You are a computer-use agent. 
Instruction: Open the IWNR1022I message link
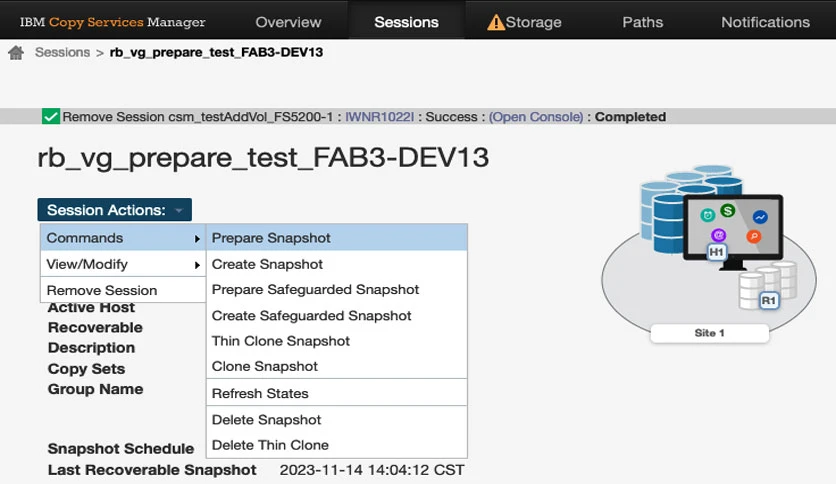[x=380, y=117]
